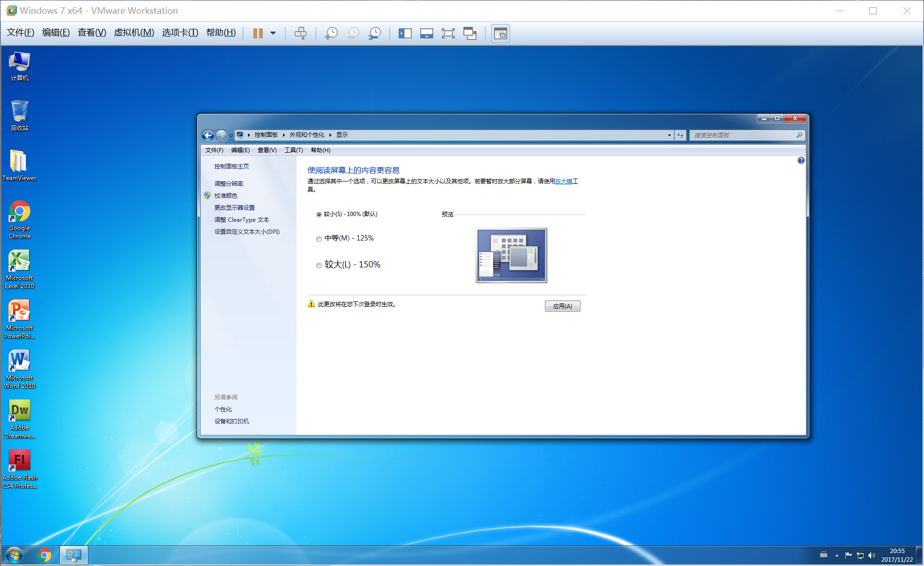Viewport: 924px width, 566px height.
Task: Open the snapshot manager
Action: 375,33
